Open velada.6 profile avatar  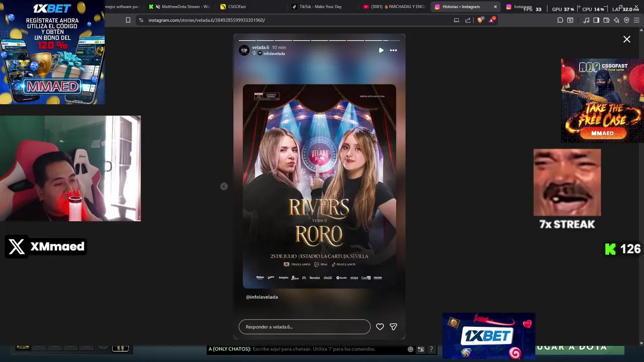coord(244,50)
